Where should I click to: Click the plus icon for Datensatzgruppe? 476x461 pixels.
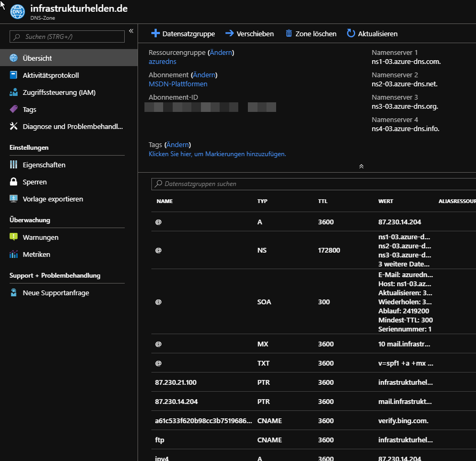(156, 33)
